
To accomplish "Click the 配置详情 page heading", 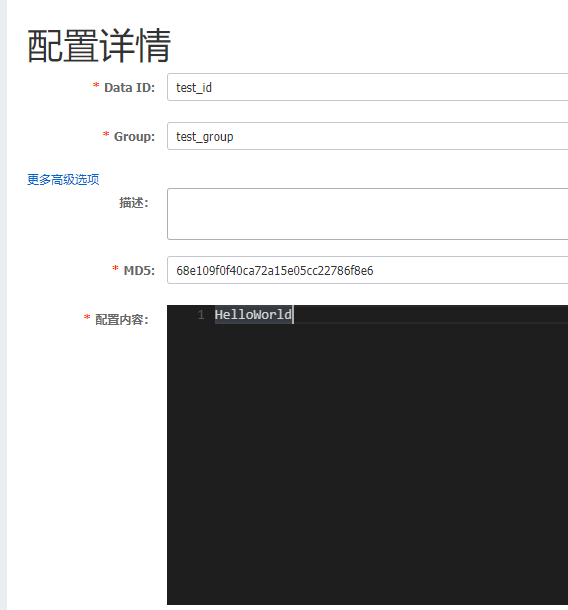I will (x=99, y=46).
